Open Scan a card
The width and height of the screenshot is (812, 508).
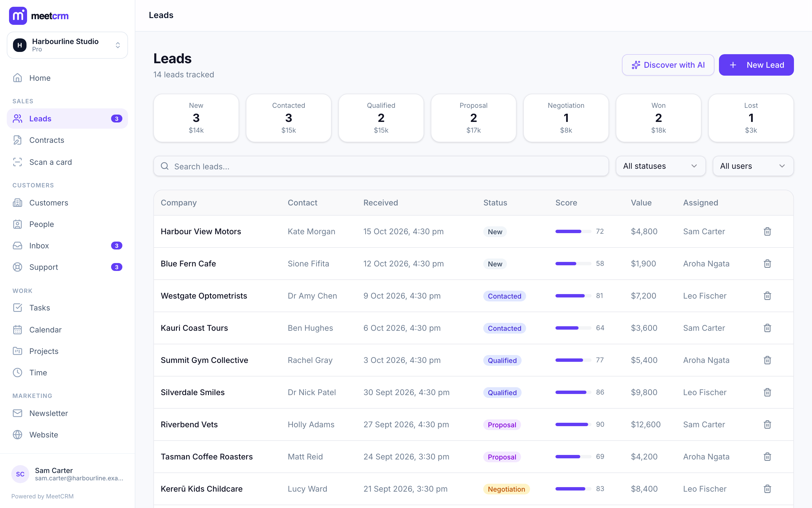click(67, 162)
